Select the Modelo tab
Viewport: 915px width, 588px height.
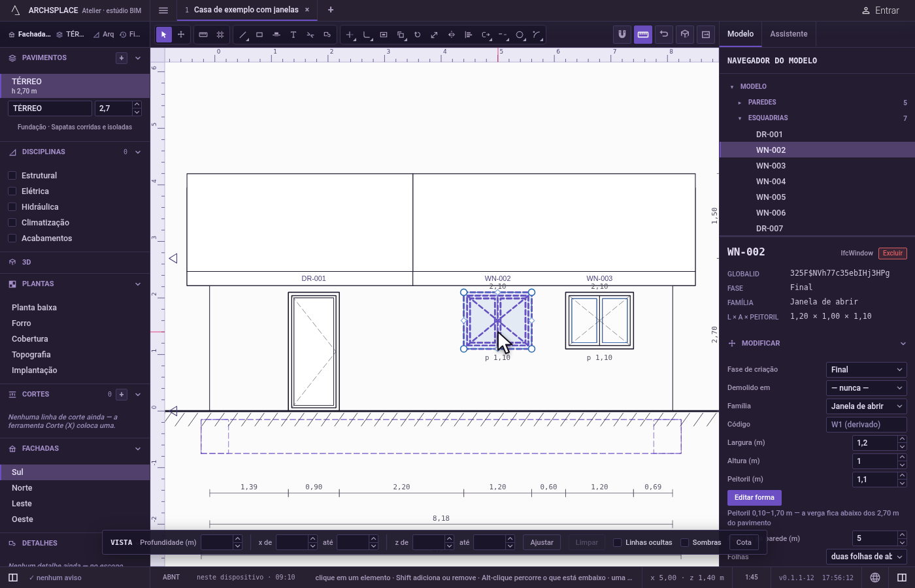tap(740, 34)
